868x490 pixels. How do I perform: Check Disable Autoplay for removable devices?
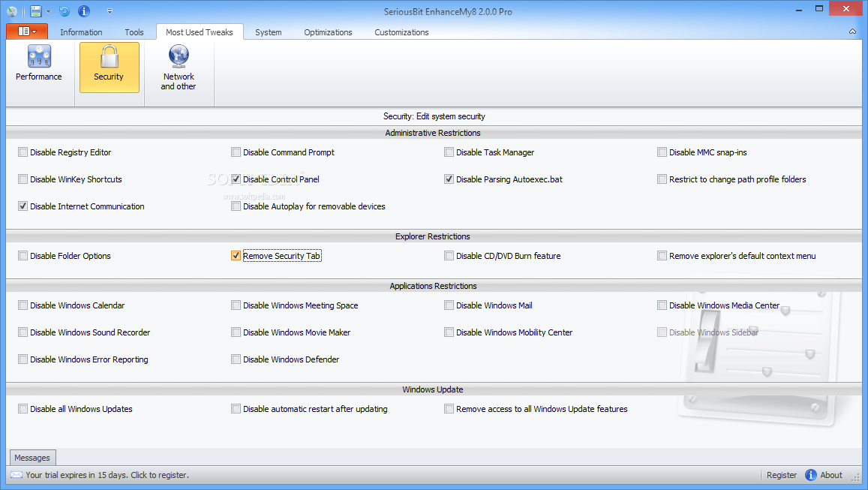point(236,206)
